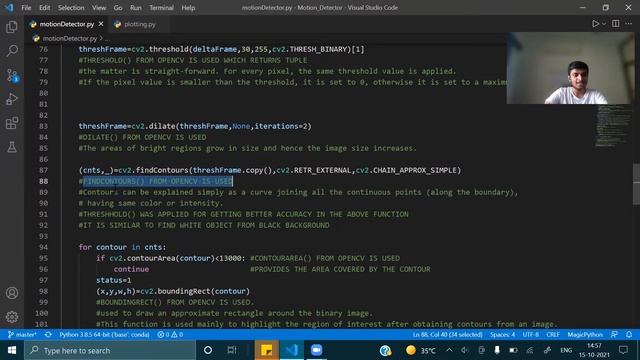Open the Terminal menu
Viewport: 640px width, 360px height.
(161, 8)
